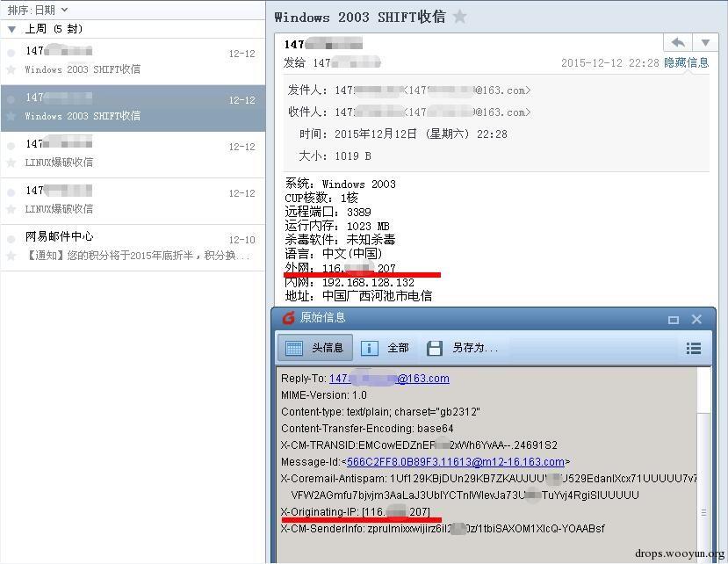Star the second LINUX爆破收信 mail

click(11, 209)
